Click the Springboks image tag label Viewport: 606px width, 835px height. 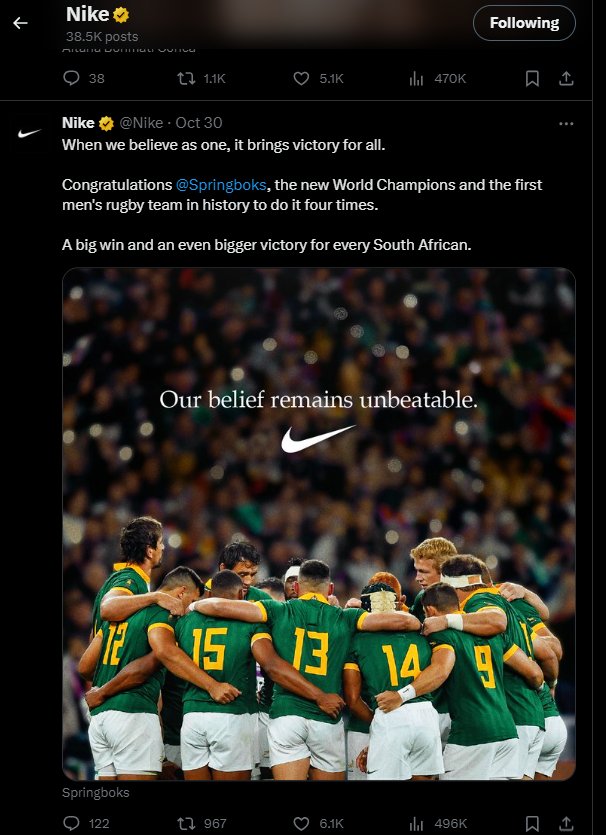[95, 792]
